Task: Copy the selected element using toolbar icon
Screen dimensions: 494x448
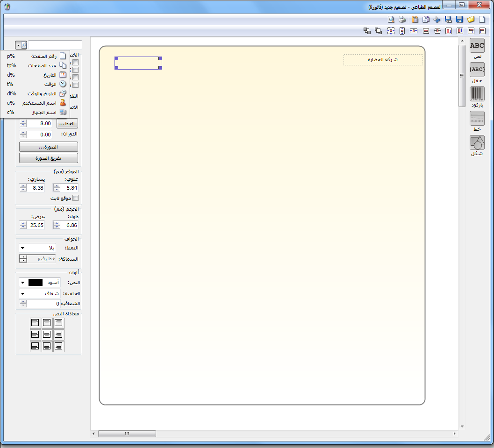Action: 426,20
